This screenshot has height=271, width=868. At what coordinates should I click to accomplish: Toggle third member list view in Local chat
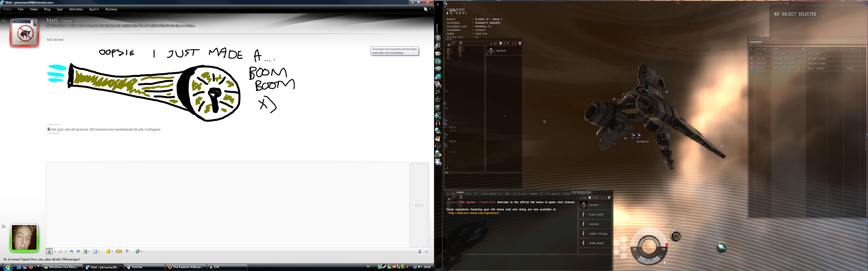point(508,43)
